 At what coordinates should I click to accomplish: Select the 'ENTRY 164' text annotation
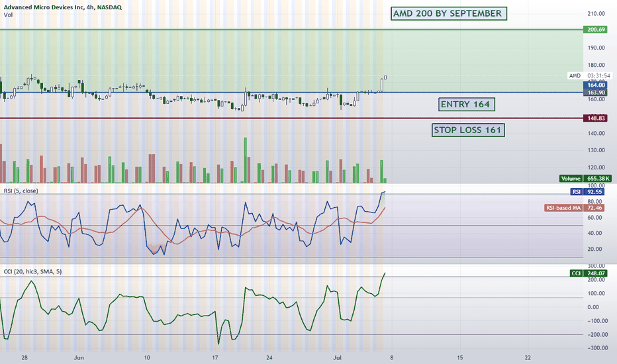point(466,105)
